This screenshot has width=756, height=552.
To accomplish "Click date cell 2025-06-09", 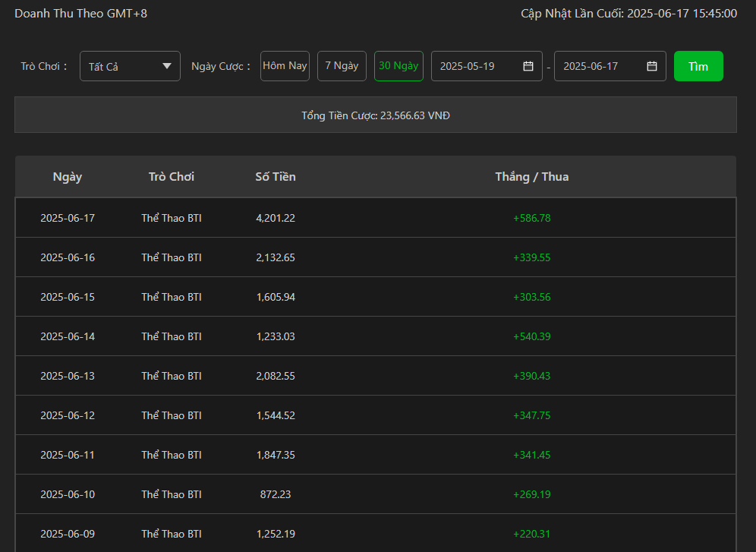I will click(x=68, y=535).
